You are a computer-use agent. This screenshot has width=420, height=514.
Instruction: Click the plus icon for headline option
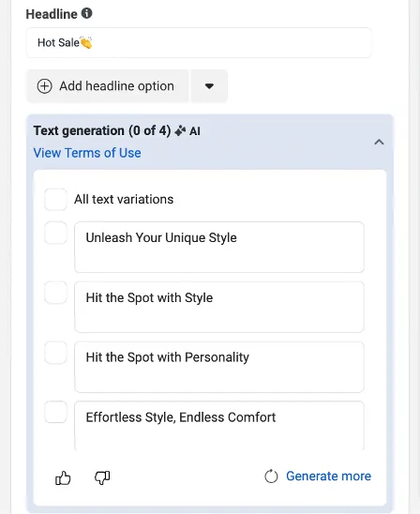(x=45, y=86)
